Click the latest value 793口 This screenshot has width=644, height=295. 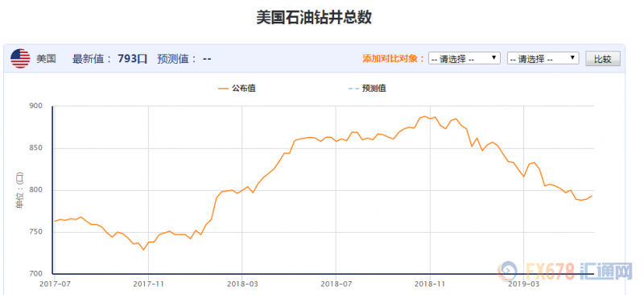(x=132, y=59)
